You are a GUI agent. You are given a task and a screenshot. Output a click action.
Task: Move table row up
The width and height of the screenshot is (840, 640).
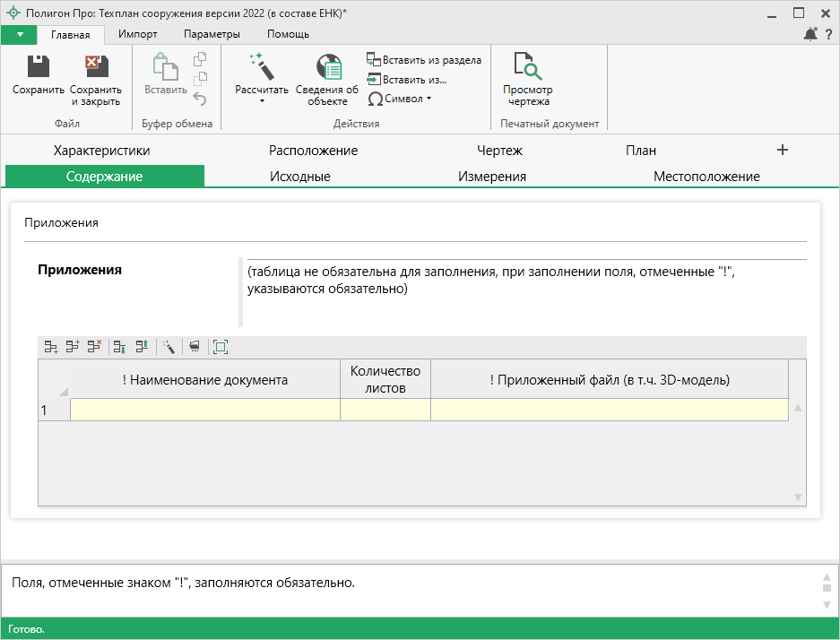(142, 346)
